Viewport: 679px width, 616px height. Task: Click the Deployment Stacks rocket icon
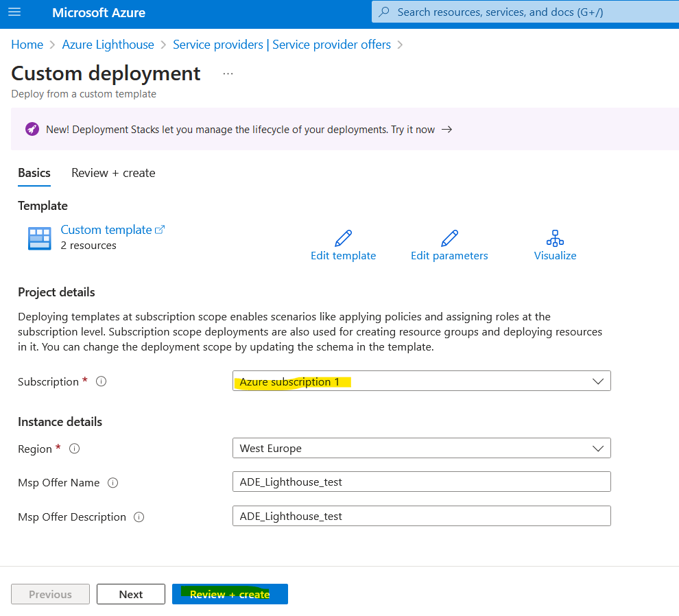[32, 129]
